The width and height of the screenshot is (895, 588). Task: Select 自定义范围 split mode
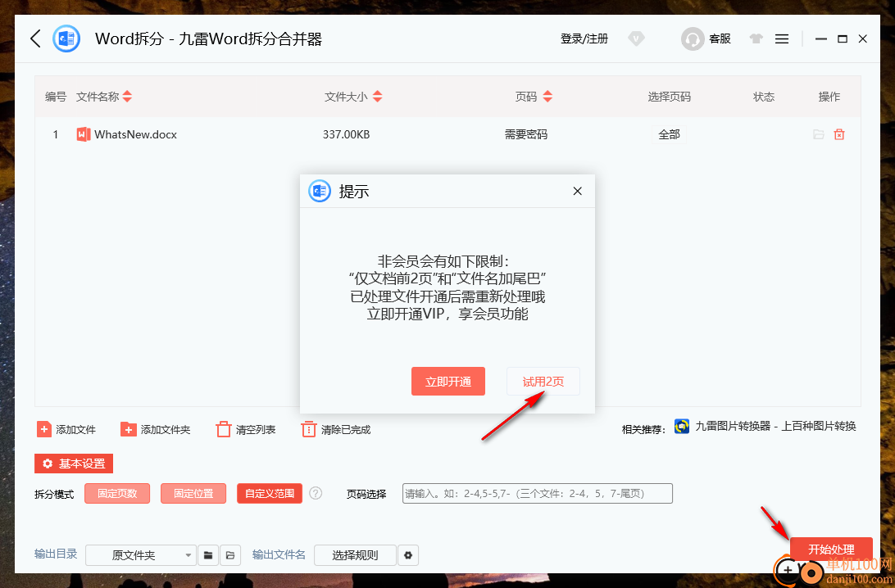[x=270, y=493]
